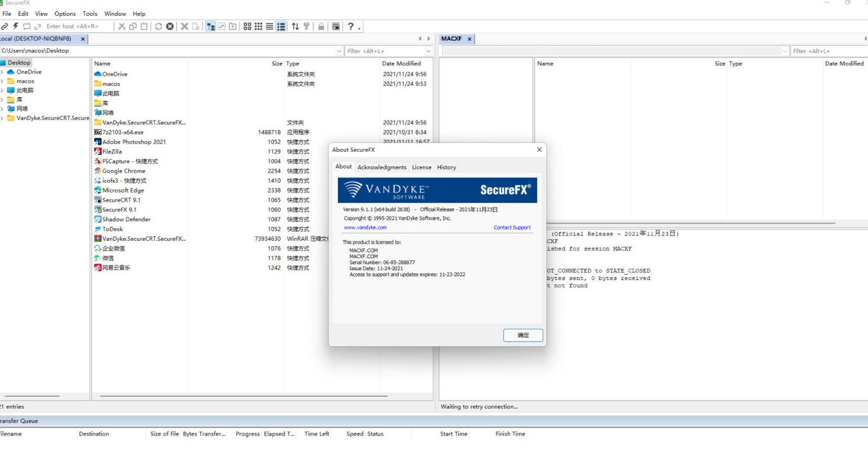Click the Cut scissors icon

click(x=122, y=26)
